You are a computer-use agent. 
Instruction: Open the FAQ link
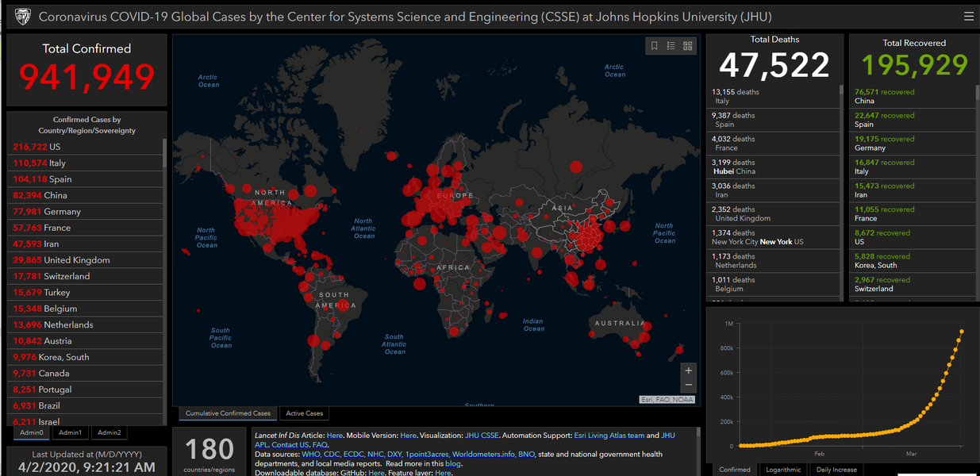(x=320, y=445)
